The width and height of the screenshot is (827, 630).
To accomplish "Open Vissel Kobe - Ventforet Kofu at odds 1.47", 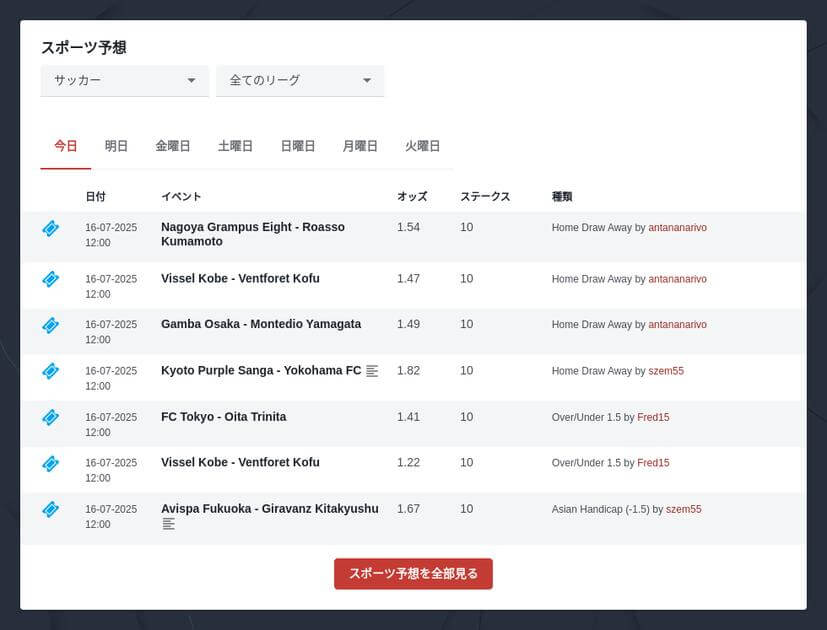I will (240, 278).
